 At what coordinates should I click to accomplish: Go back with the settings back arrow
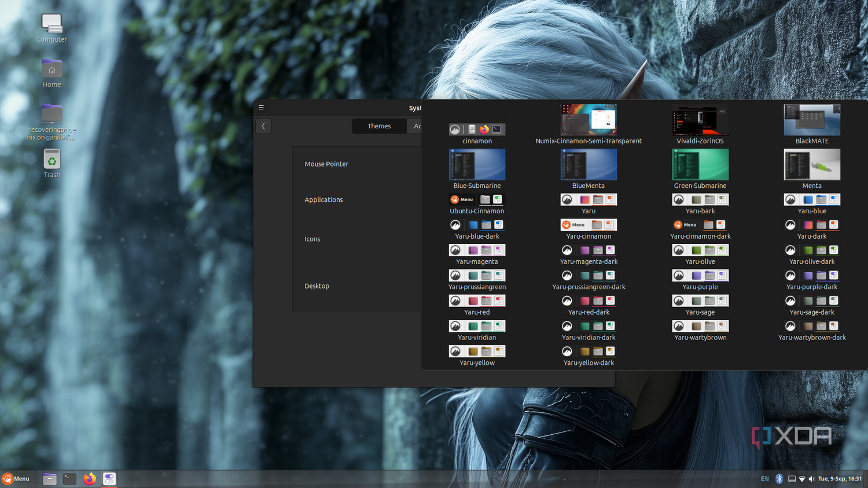263,126
